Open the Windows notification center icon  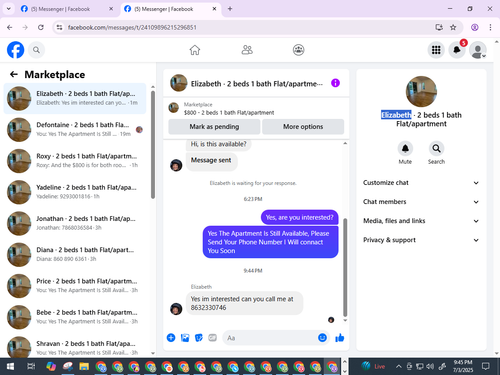point(486,366)
